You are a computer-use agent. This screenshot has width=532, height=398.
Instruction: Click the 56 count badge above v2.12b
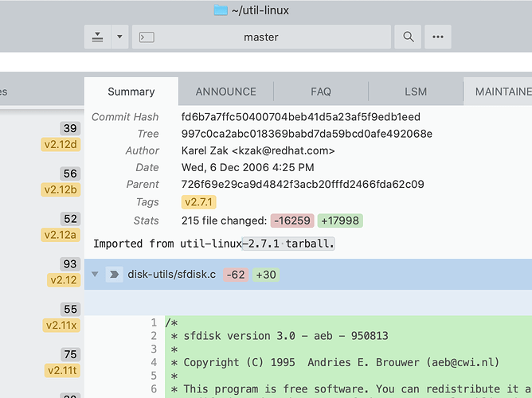coord(70,174)
